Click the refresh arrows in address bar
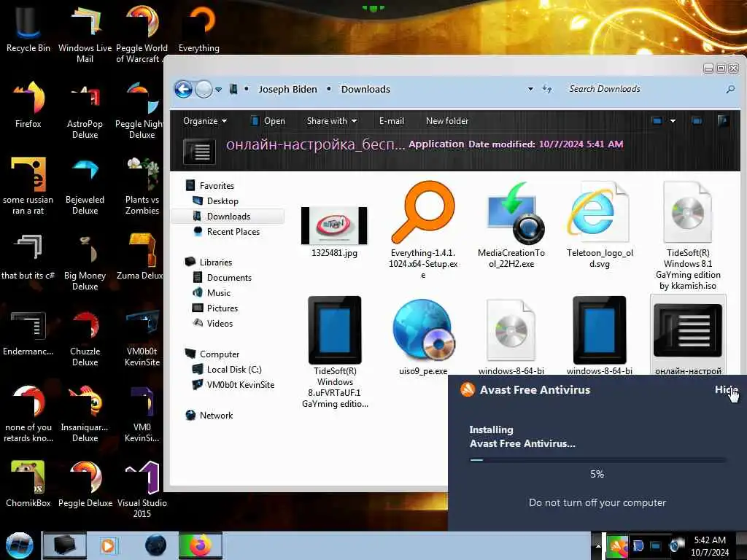This screenshot has height=560, width=747. click(547, 89)
